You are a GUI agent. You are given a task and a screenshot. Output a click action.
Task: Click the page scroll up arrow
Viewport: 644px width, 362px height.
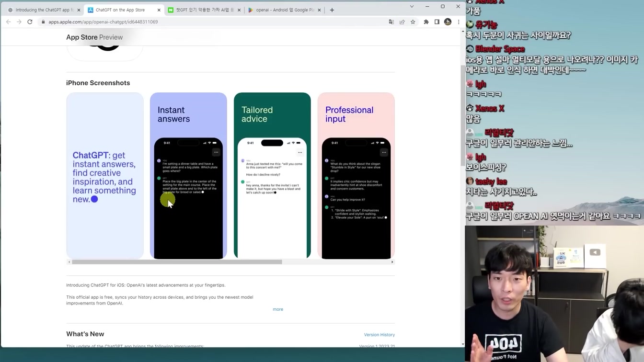pos(463,31)
